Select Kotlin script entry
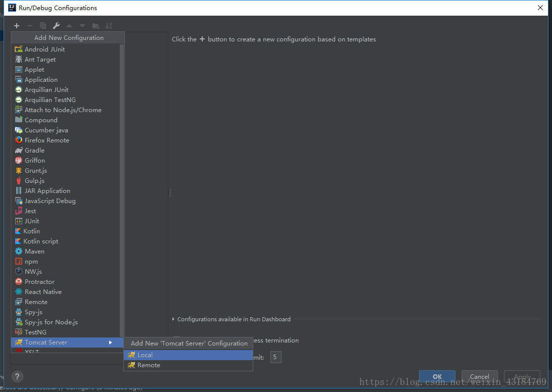Screen dimensions: 552x392 [66, 241]
